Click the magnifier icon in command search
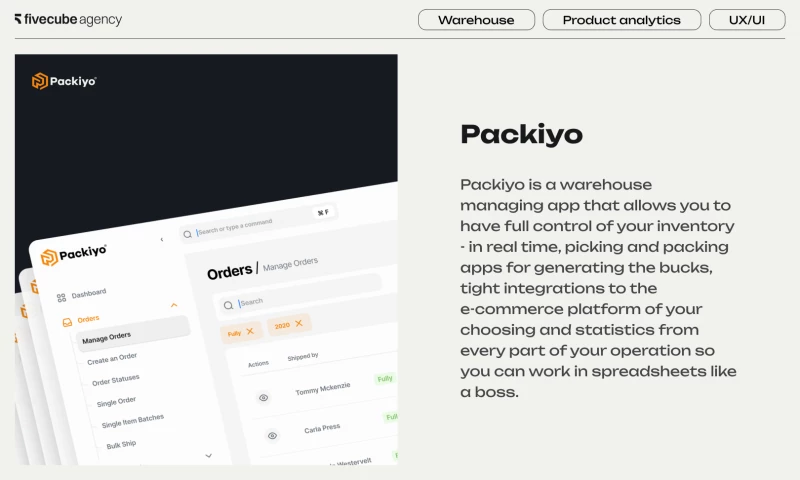This screenshot has width=800, height=480. click(x=188, y=234)
